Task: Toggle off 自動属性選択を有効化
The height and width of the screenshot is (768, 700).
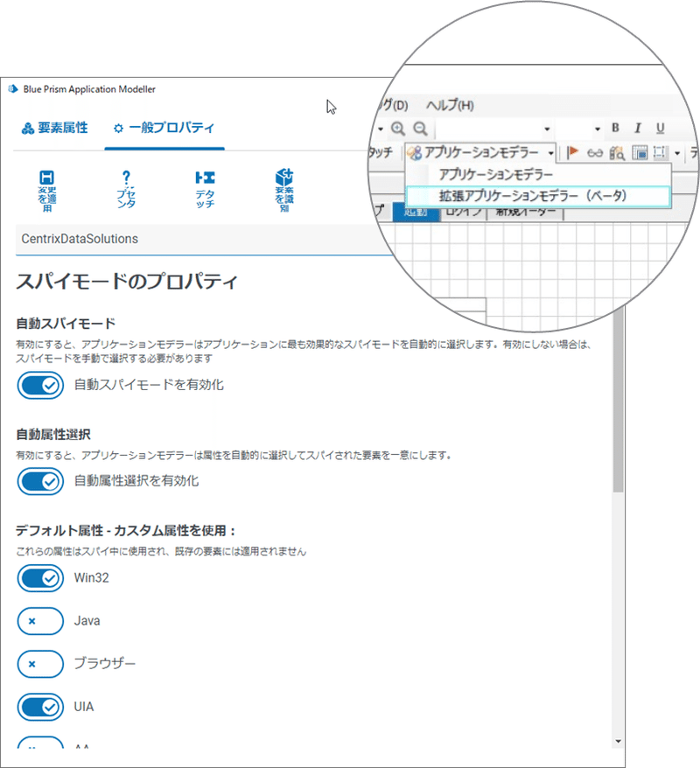Action: pos(38,479)
